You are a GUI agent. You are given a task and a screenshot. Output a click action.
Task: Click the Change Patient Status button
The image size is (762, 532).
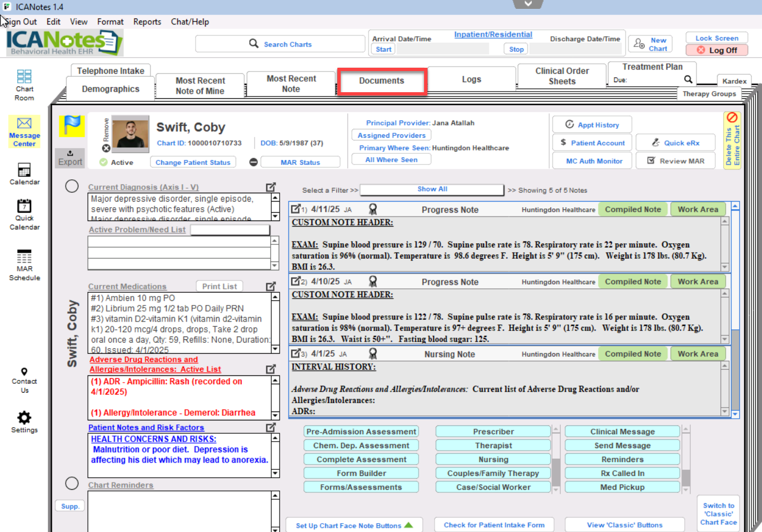[192, 162]
